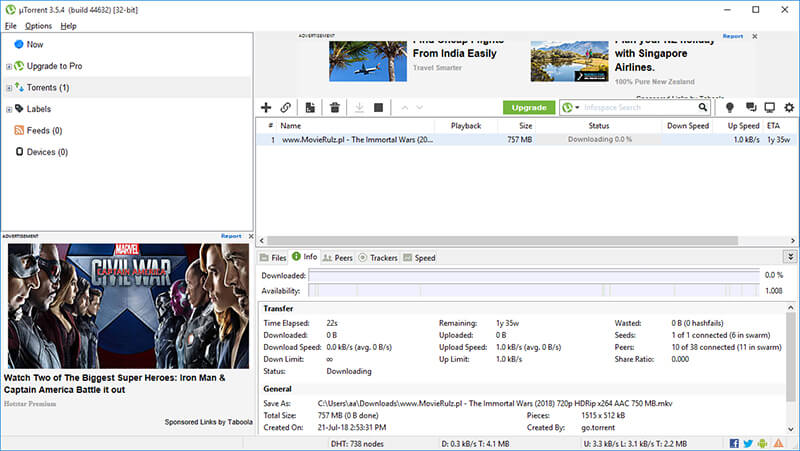Select Devices in the sidebar

tap(42, 152)
